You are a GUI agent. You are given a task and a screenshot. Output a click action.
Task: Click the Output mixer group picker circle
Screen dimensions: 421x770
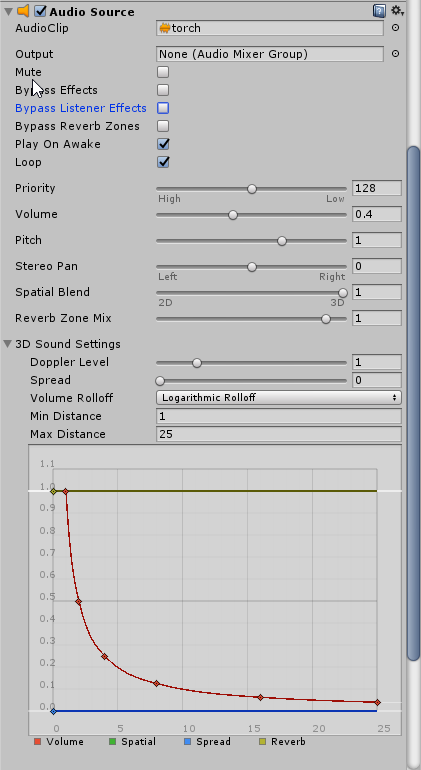pos(395,54)
